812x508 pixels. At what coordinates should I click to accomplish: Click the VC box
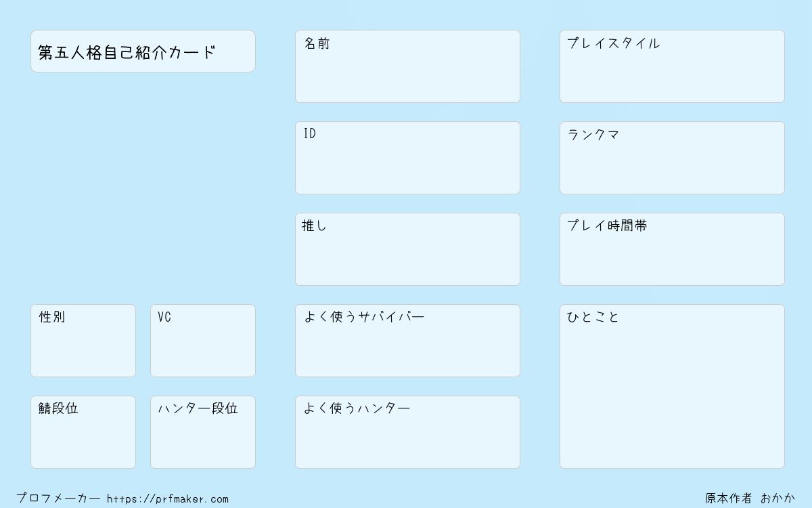(203, 341)
